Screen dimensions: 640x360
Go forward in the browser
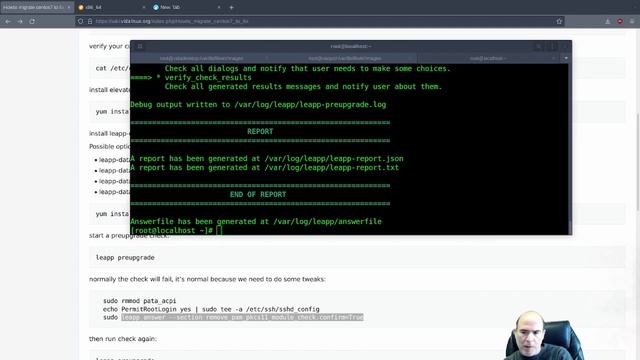tap(20, 21)
